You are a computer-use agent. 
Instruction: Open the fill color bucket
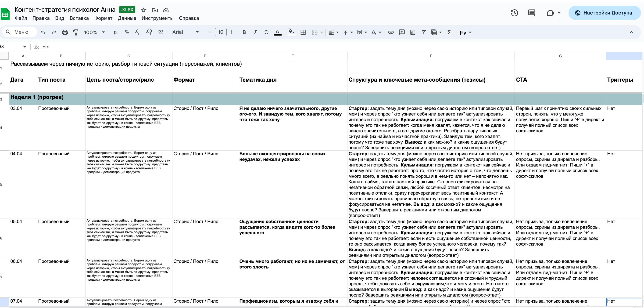tap(291, 32)
